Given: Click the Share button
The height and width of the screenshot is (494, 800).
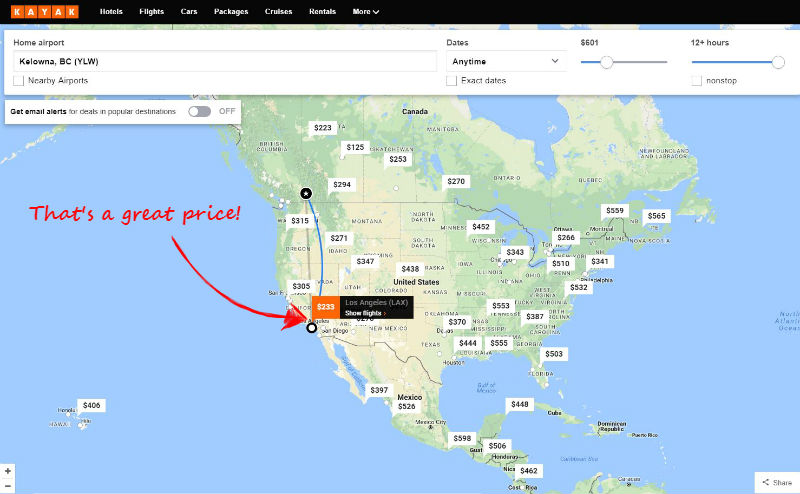Looking at the screenshot, I should point(777,482).
